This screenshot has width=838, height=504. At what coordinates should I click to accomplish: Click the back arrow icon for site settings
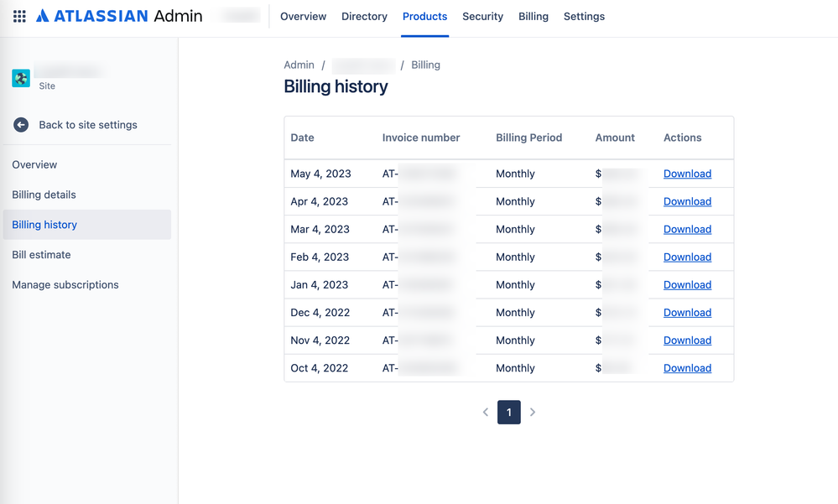tap(21, 124)
